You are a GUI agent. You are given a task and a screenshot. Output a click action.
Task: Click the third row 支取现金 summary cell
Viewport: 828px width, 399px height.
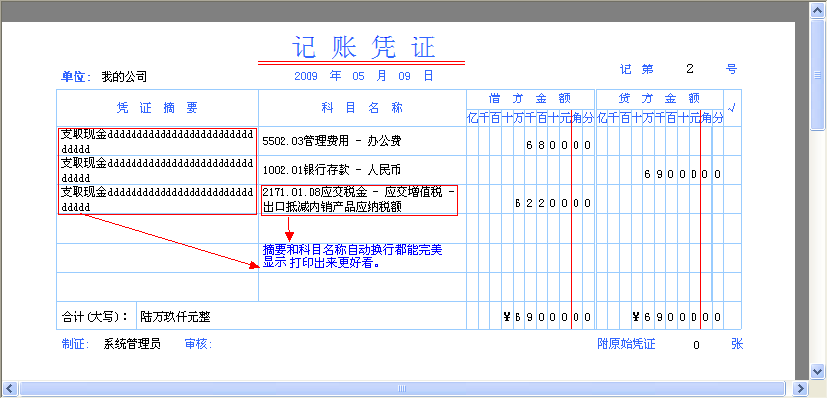point(157,200)
